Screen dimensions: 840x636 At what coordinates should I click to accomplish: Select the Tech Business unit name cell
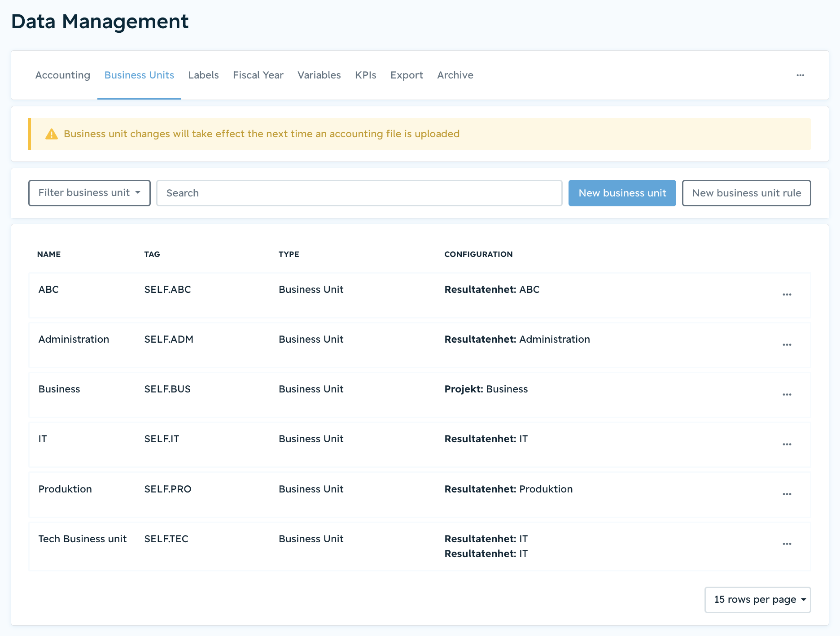tap(83, 539)
